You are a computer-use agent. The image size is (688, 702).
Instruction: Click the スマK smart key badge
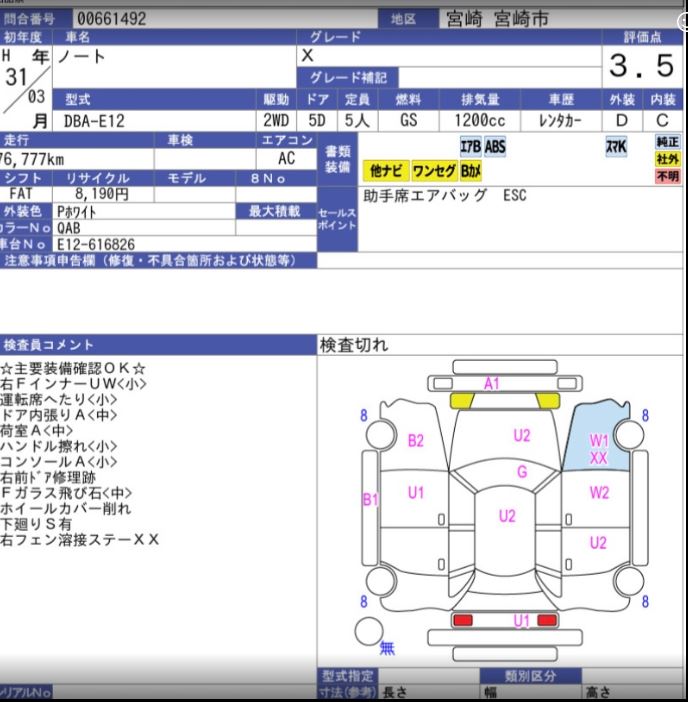coord(616,147)
